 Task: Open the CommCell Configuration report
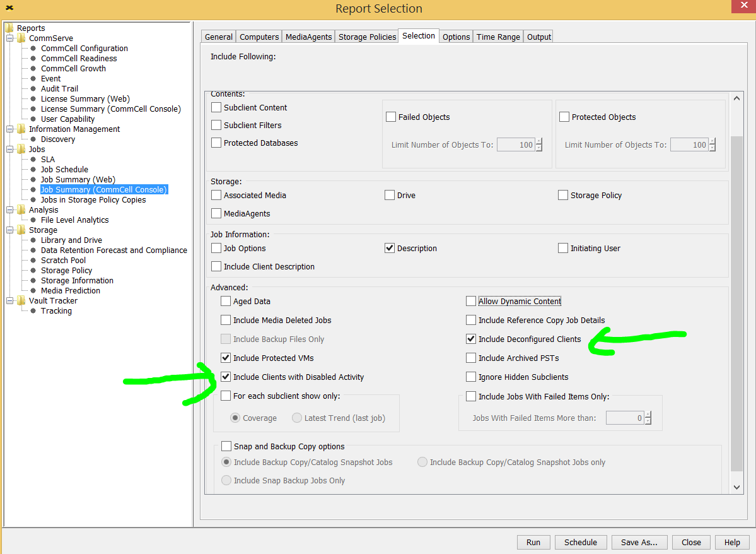coord(84,48)
